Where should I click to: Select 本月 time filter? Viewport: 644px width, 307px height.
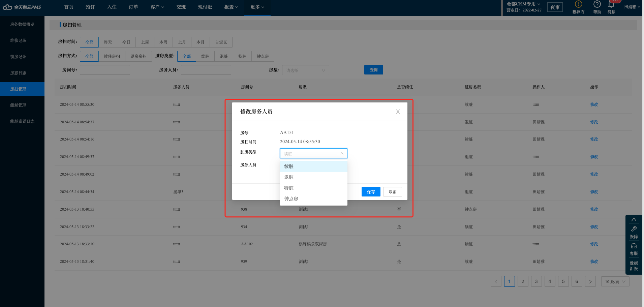coord(201,42)
